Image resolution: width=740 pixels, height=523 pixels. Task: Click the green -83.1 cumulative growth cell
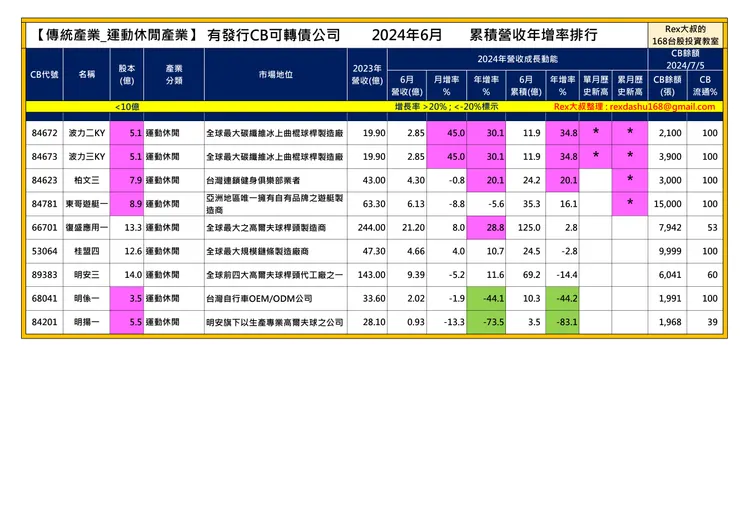[562, 322]
